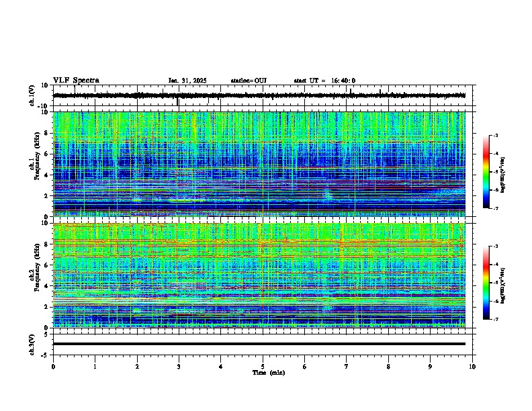The image size is (532, 411).
Task: Click the "ch.1(V)" waveform axis label
Action: [x=32, y=95]
